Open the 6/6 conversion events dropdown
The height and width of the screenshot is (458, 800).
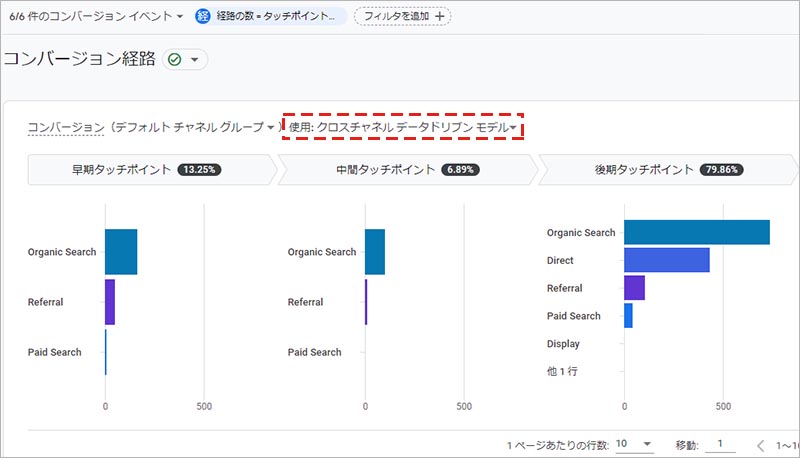(96, 16)
